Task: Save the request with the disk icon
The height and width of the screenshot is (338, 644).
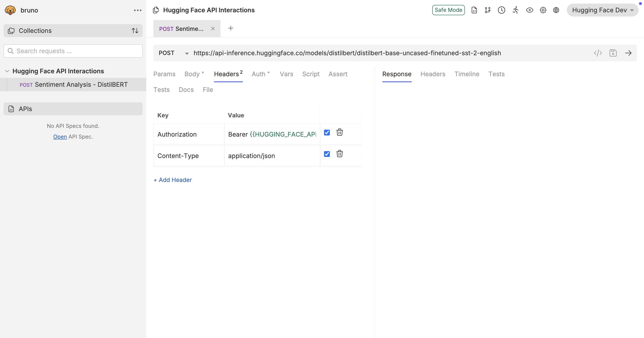Action: point(613,53)
